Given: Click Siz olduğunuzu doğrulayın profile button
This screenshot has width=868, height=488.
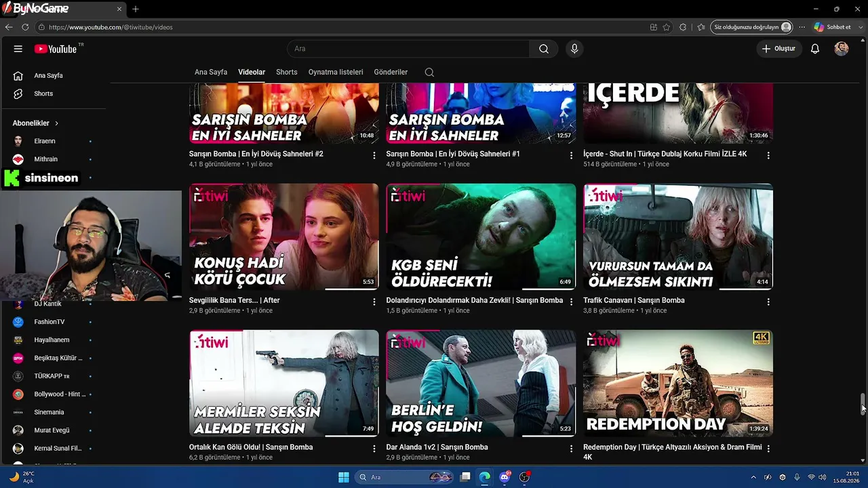Looking at the screenshot, I should (x=752, y=27).
